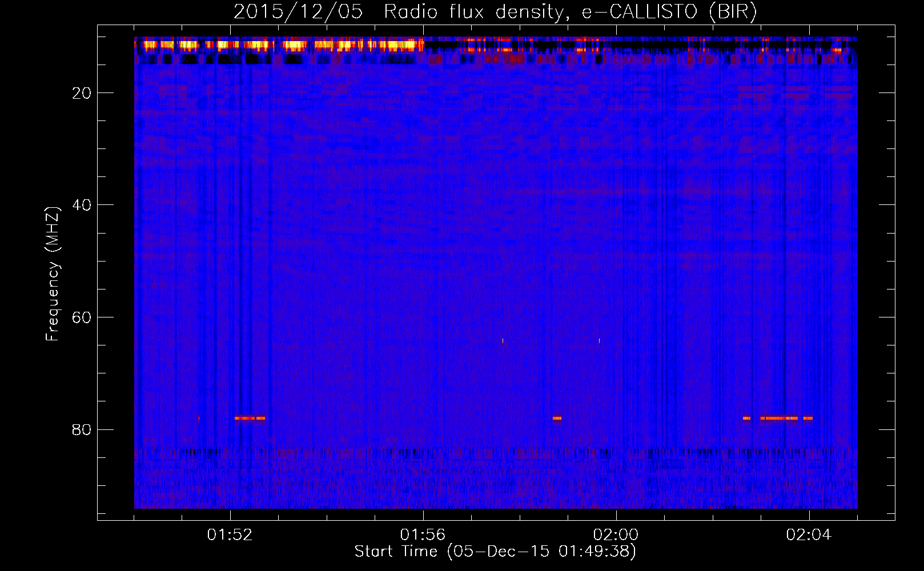
Task: Click the '60' frequency tick label
Action: (x=82, y=317)
